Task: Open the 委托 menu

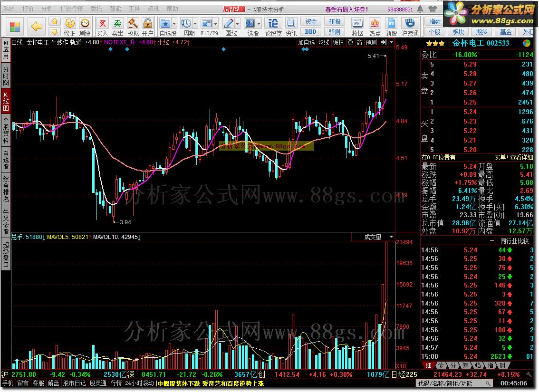Action: [x=96, y=9]
